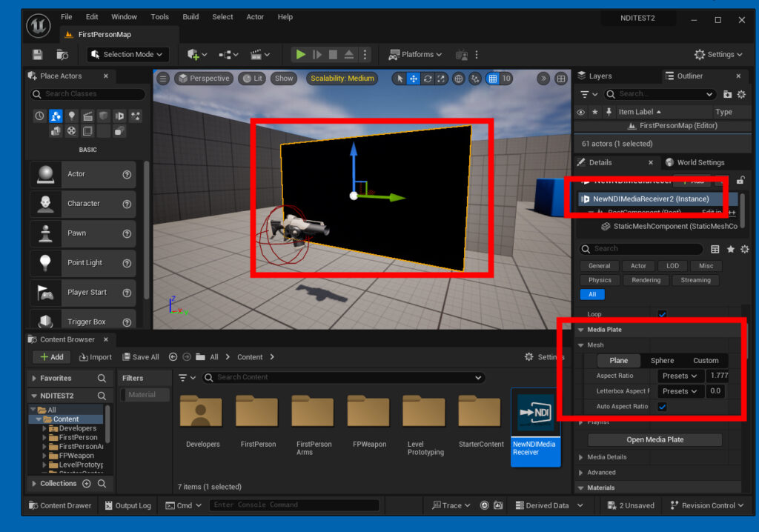Disable Auto Aspect Ratio
Screen dimensions: 759x532
tap(662, 407)
